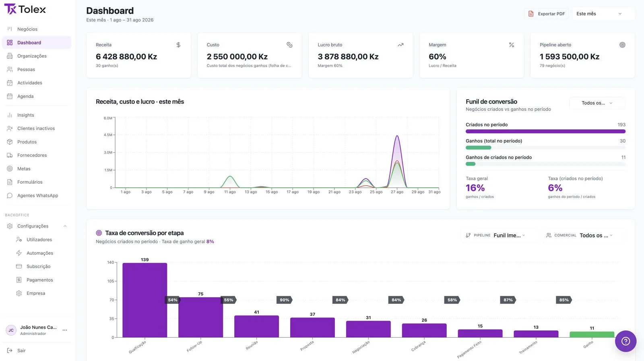Image resolution: width=644 pixels, height=361 pixels.
Task: Click the Criados no período progress bar
Action: coord(545,131)
